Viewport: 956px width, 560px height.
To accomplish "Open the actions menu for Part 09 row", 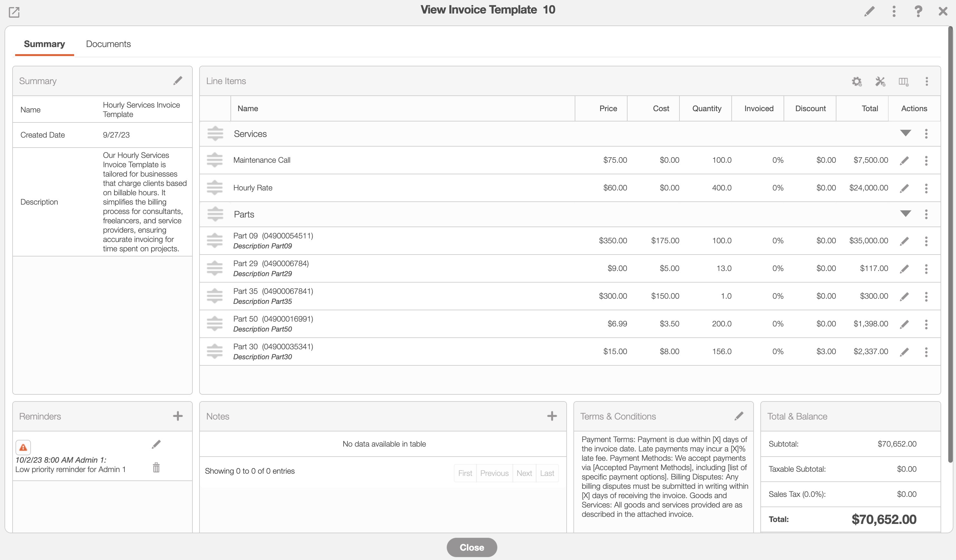I will pos(926,241).
